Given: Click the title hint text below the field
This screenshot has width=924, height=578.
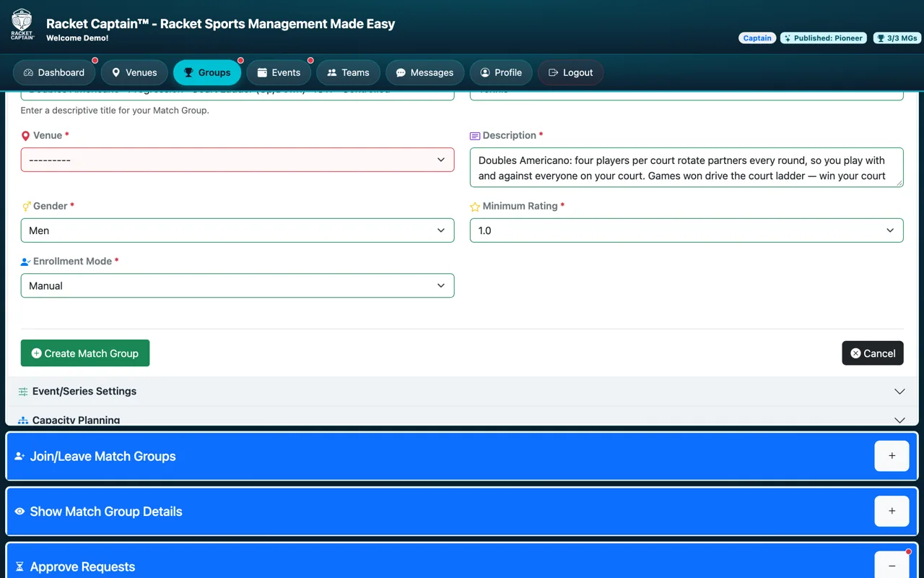Looking at the screenshot, I should coord(115,111).
